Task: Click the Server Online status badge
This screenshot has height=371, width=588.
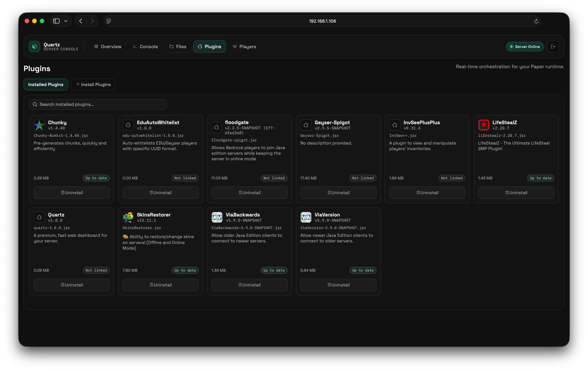Action: pos(525,46)
